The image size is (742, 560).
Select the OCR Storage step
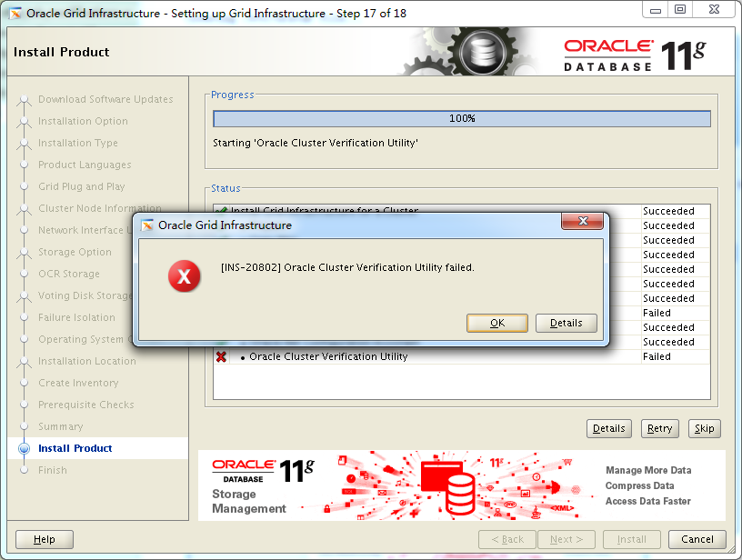69,274
